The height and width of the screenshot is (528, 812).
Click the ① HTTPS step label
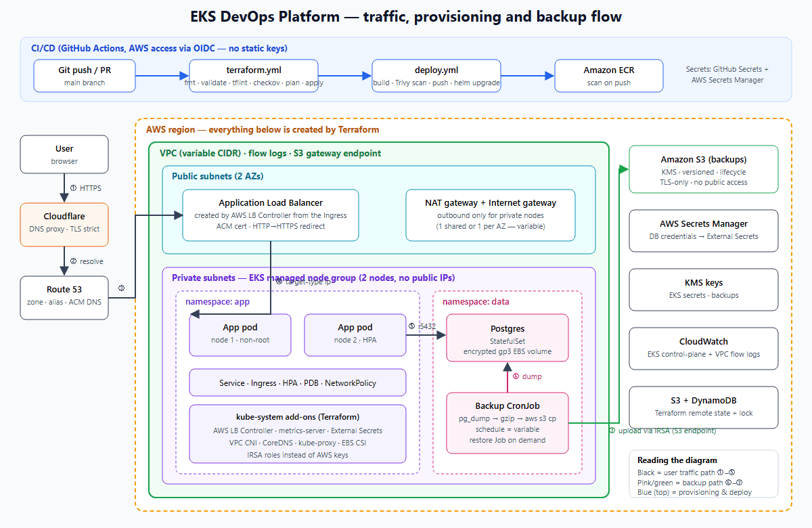click(x=85, y=188)
